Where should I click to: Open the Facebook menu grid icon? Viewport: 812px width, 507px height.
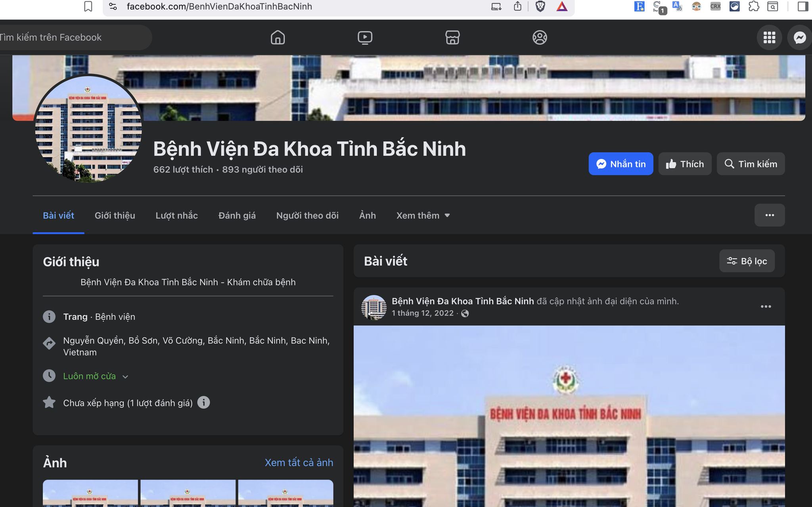point(769,37)
